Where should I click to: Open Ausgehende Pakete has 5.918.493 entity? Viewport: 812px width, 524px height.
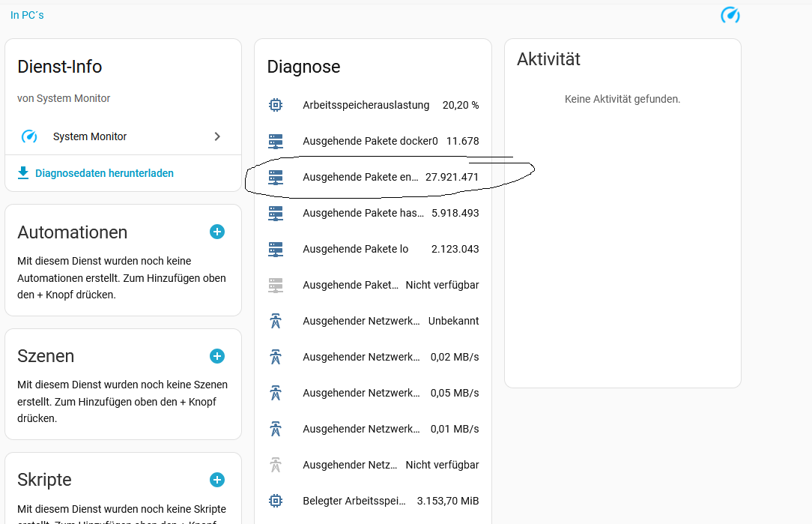click(x=373, y=213)
